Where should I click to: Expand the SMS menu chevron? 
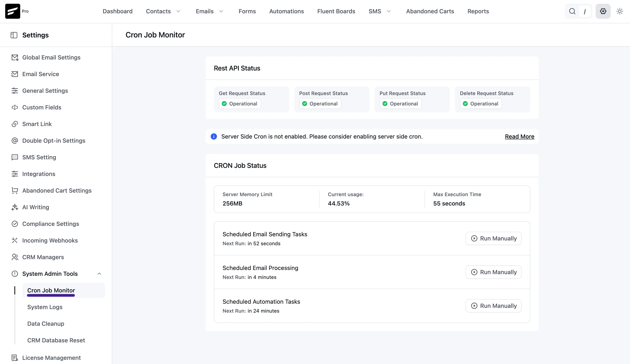389,11
